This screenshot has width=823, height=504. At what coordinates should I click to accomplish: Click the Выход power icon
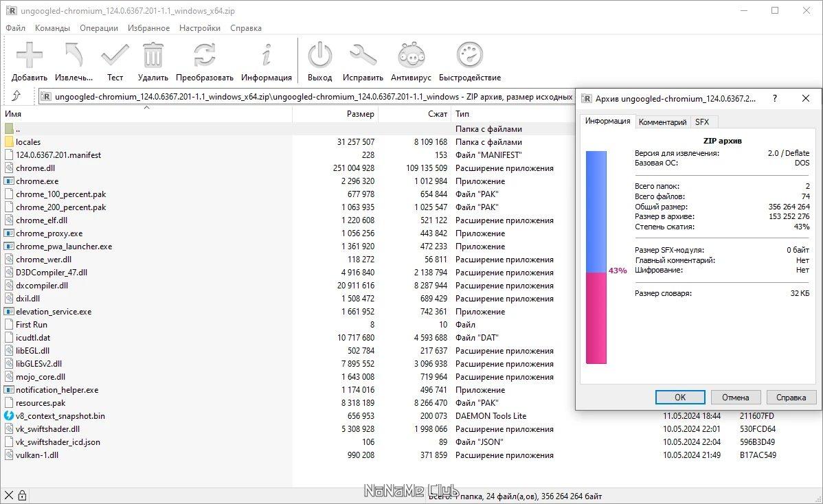(319, 55)
